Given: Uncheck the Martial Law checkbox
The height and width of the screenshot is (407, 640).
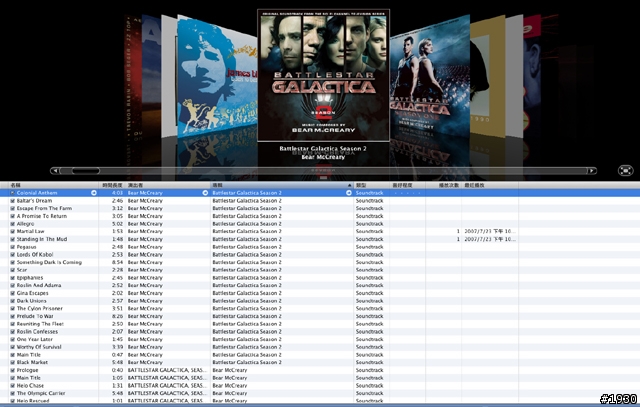Looking at the screenshot, I should (12, 231).
